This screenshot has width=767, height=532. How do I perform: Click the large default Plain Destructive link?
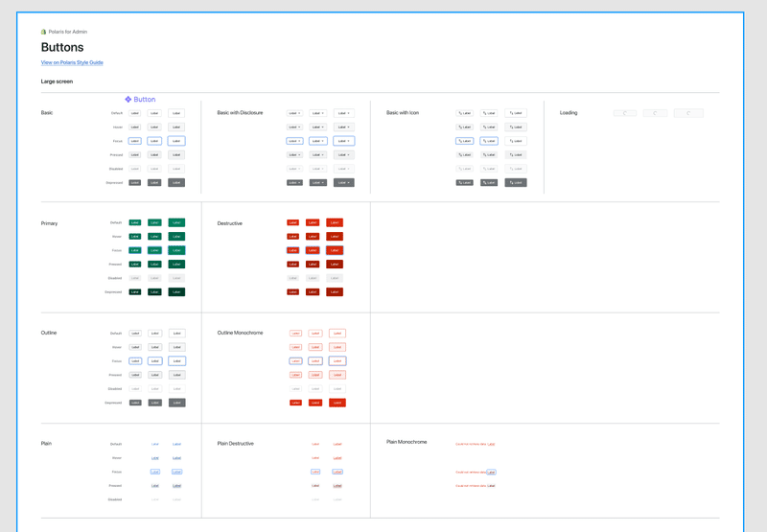click(x=337, y=444)
